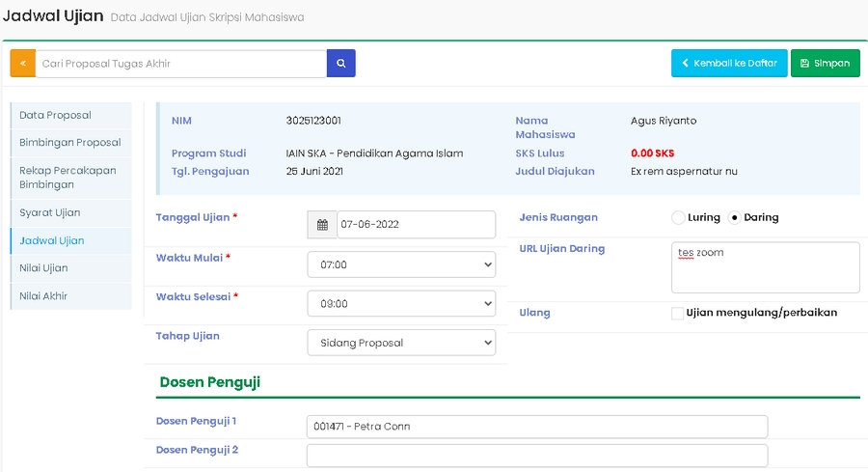Open the Nilai Akhir tab
Viewport: 868px width, 472px height.
tap(70, 296)
